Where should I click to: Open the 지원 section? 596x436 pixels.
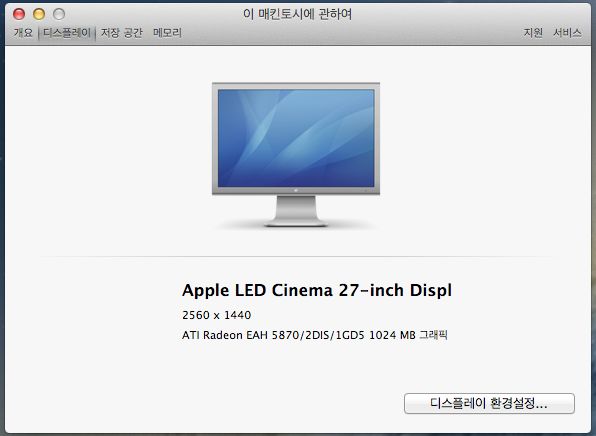[x=533, y=33]
